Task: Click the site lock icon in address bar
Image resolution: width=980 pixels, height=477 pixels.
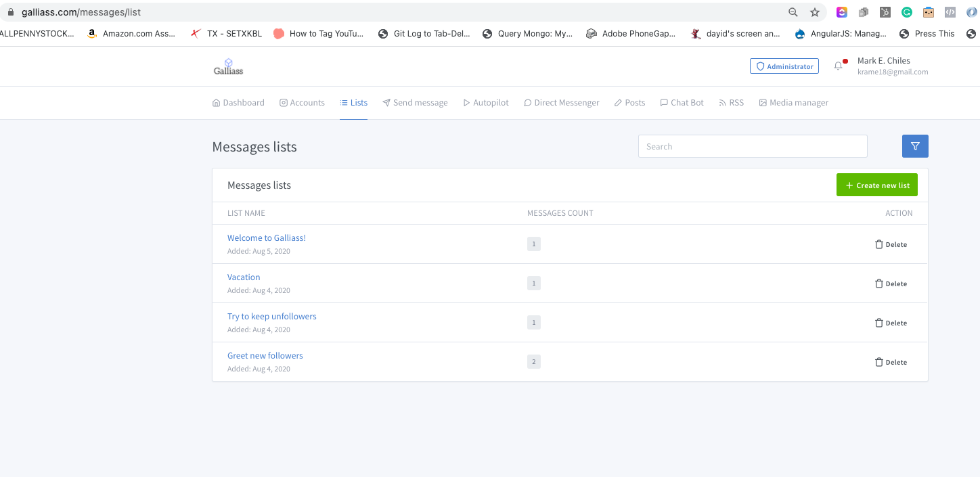Action: pos(10,12)
